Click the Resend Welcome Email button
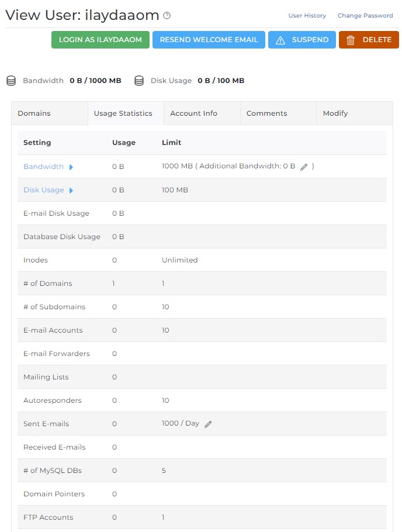The width and height of the screenshot is (402, 532). click(x=209, y=40)
